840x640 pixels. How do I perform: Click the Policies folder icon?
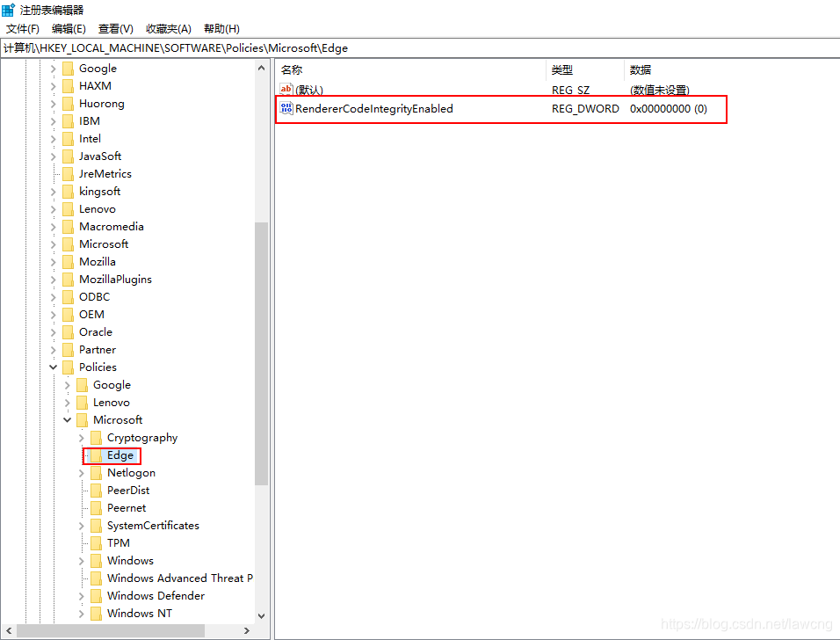pyautogui.click(x=68, y=367)
